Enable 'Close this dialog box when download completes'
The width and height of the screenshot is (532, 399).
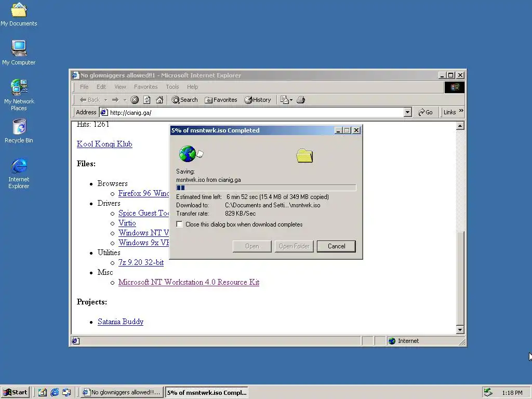(x=179, y=224)
